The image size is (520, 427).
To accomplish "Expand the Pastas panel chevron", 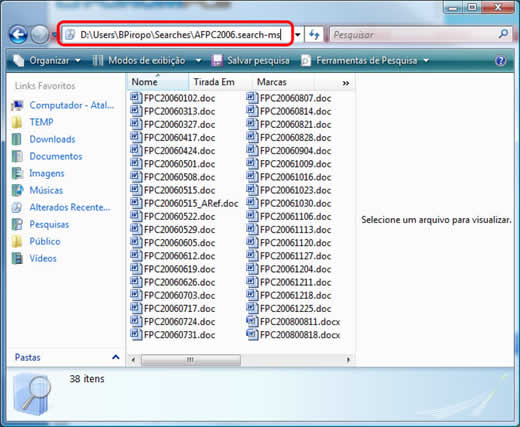I will pos(116,357).
